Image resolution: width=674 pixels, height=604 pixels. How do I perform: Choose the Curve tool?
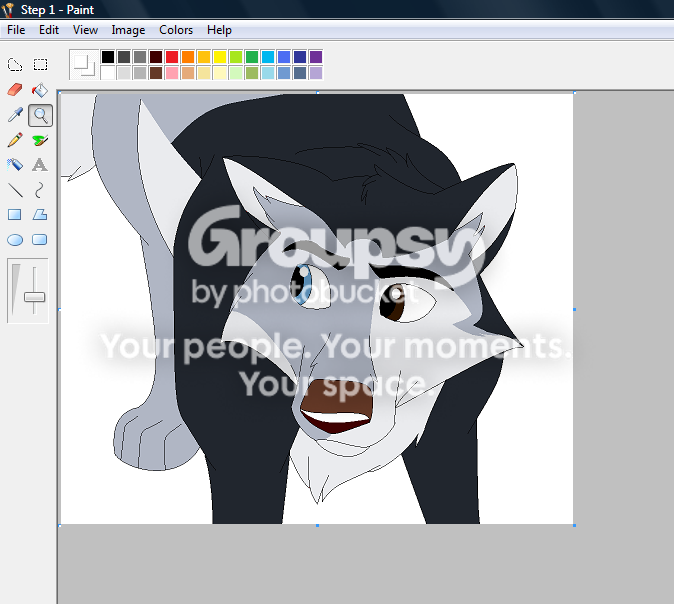[40, 190]
